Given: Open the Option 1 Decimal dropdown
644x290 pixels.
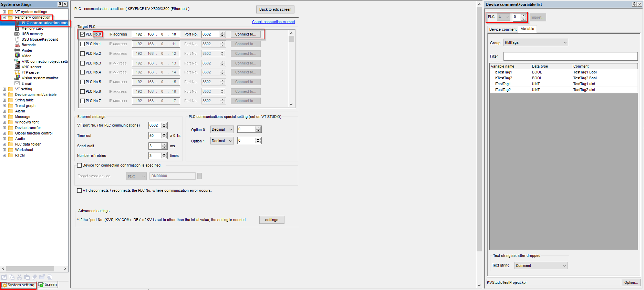Looking at the screenshot, I should click(x=222, y=141).
